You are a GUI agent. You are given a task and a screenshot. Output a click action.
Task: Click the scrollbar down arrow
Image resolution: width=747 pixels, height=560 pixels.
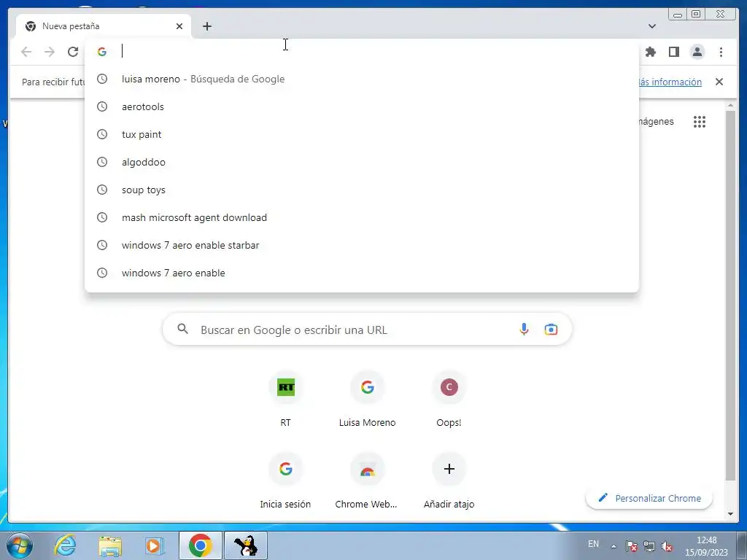tap(731, 514)
